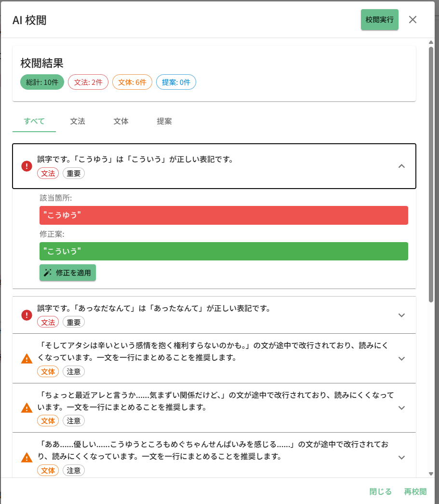Viewport: 439px width, 504px height.
Task: Collapse the expanded こうゆう typo item
Action: (x=401, y=166)
